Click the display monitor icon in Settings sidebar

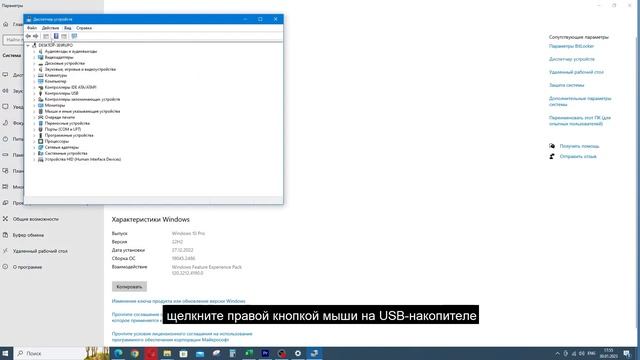point(5,75)
